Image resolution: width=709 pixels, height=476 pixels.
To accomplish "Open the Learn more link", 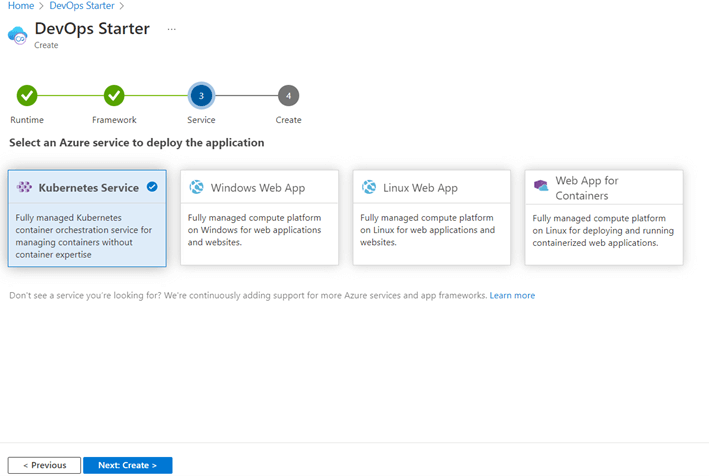I will [512, 295].
